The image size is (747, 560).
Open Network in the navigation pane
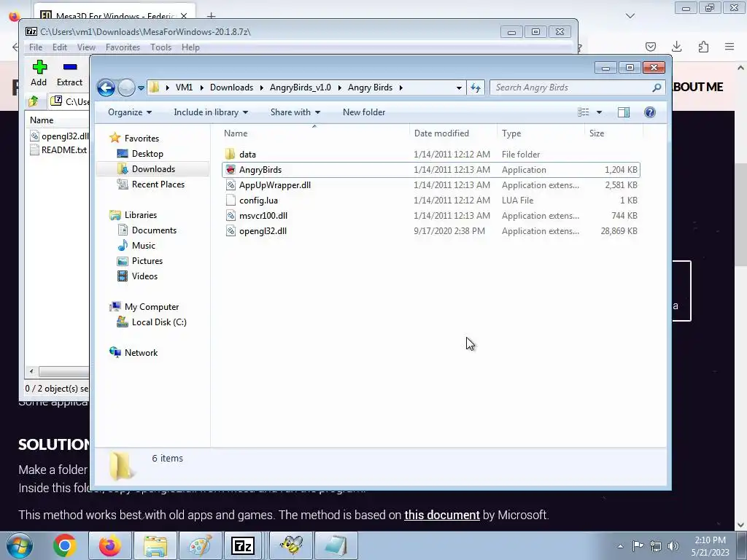141,353
